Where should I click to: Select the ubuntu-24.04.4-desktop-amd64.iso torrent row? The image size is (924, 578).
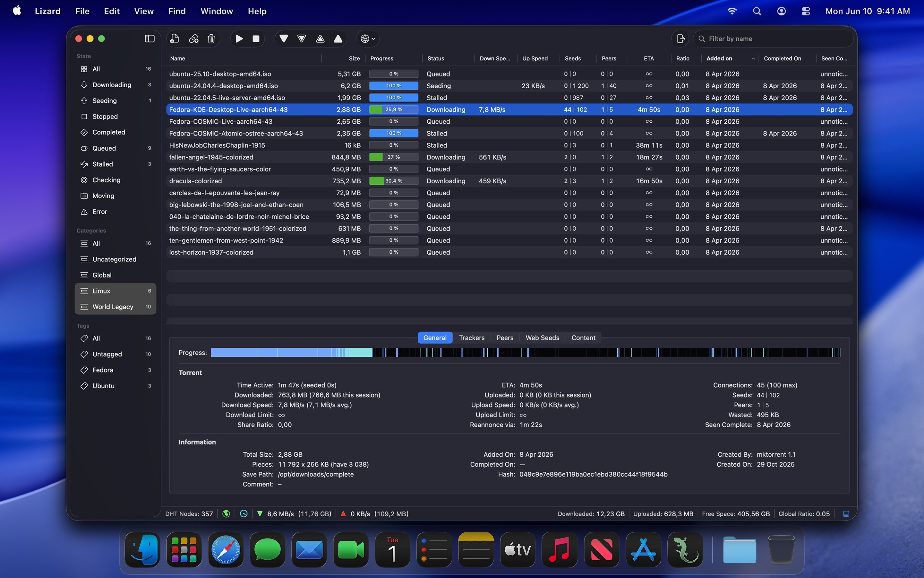(x=509, y=86)
